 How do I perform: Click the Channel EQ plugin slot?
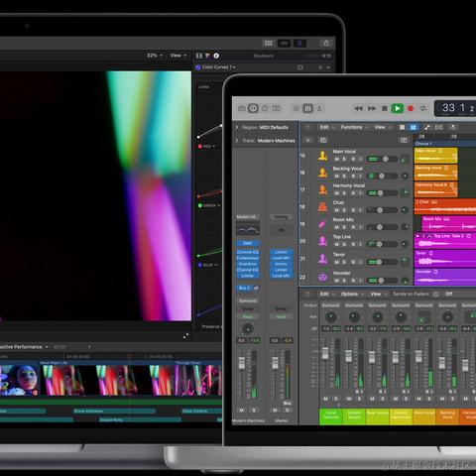pyautogui.click(x=248, y=270)
